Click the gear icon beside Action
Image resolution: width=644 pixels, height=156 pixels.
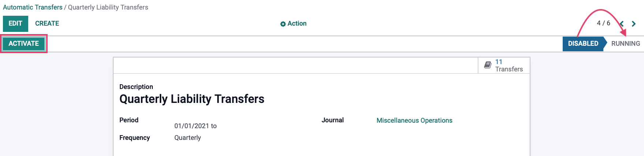coord(283,24)
